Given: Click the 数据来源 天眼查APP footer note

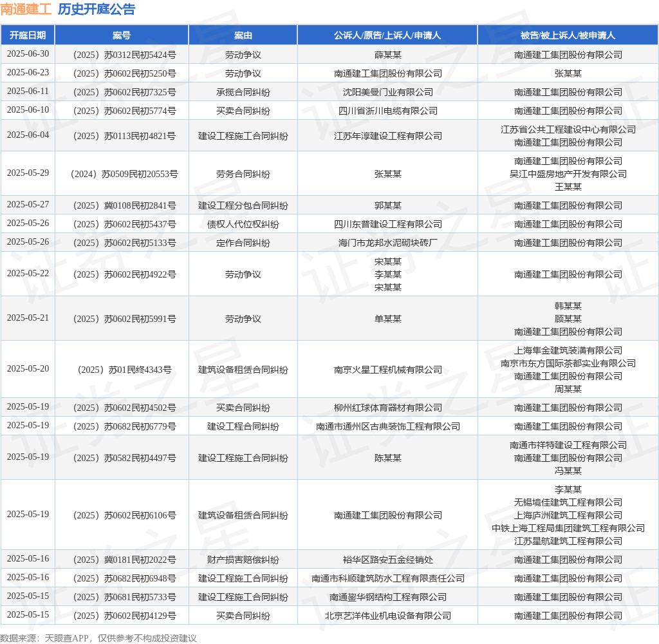Looking at the screenshot, I should pyautogui.click(x=98, y=638).
